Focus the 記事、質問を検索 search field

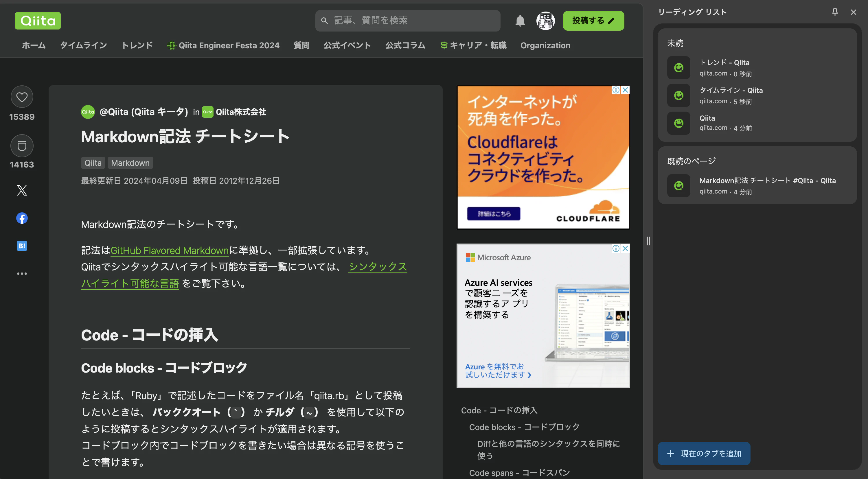[x=408, y=21]
